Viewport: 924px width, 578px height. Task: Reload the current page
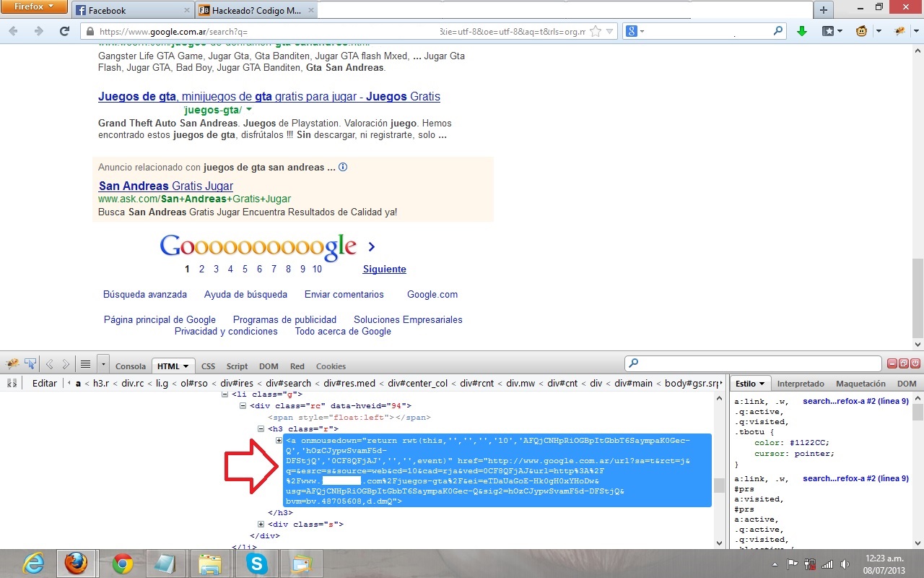[x=64, y=31]
